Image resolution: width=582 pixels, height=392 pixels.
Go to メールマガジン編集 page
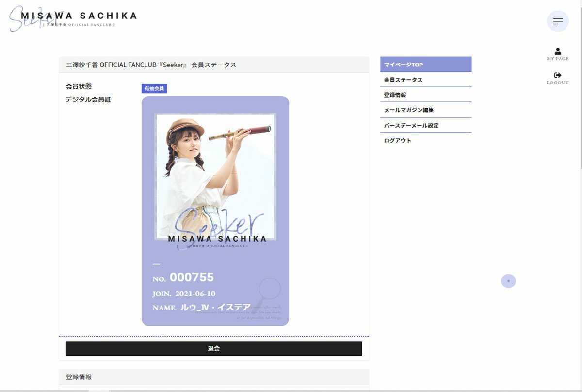pyautogui.click(x=426, y=110)
